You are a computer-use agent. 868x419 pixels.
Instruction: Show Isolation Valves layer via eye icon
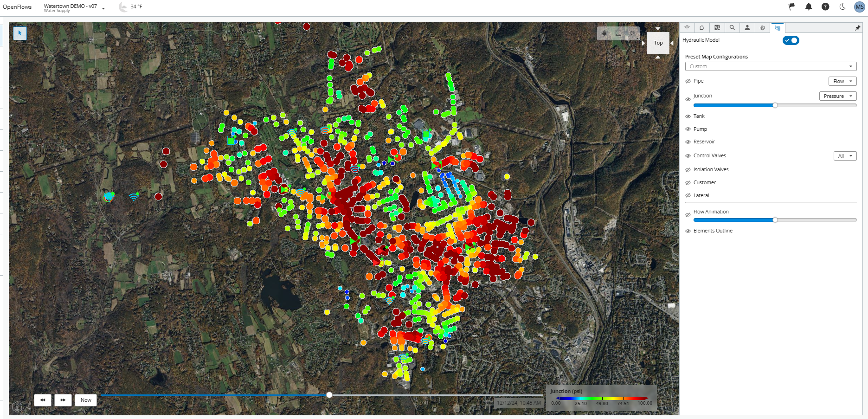point(688,170)
